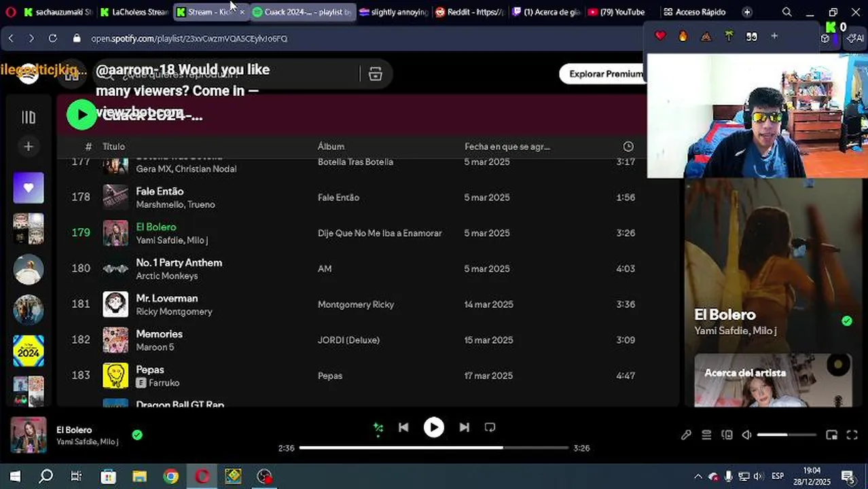Click the Pepas smiley album cover thumbnail
The height and width of the screenshot is (489, 868).
click(x=115, y=376)
